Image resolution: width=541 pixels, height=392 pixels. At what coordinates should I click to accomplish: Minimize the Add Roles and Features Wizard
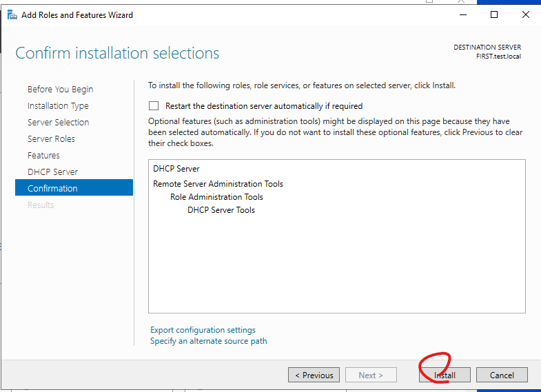point(463,15)
